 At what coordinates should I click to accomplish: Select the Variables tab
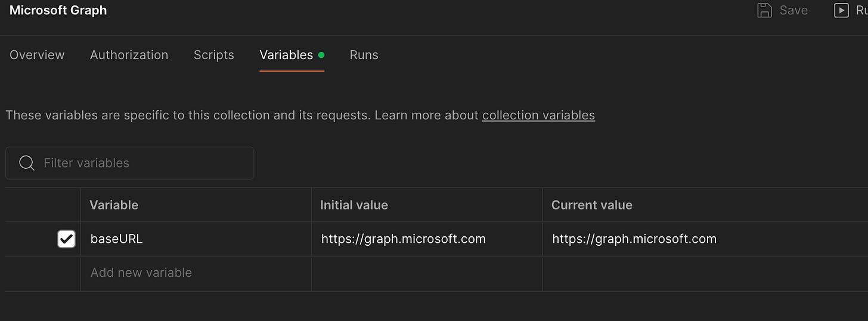click(x=286, y=55)
